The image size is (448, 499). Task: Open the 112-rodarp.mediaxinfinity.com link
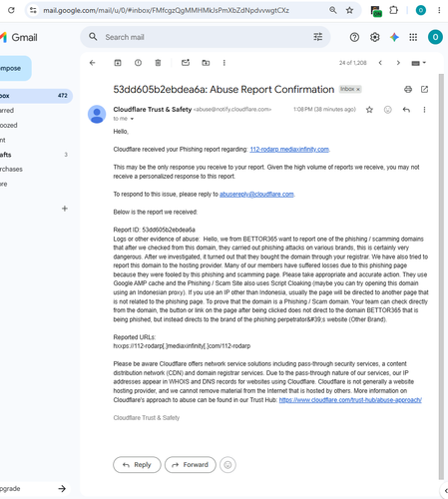click(x=289, y=150)
